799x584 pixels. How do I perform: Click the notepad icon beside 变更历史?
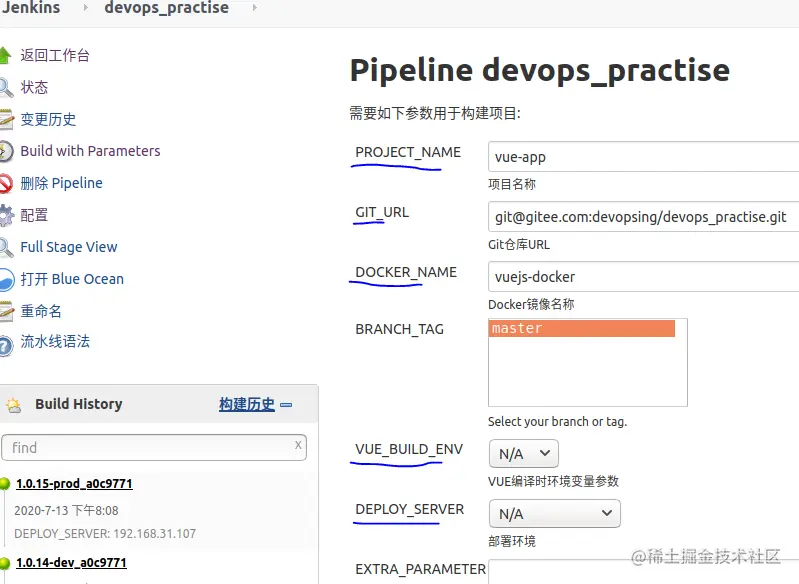click(x=6, y=119)
